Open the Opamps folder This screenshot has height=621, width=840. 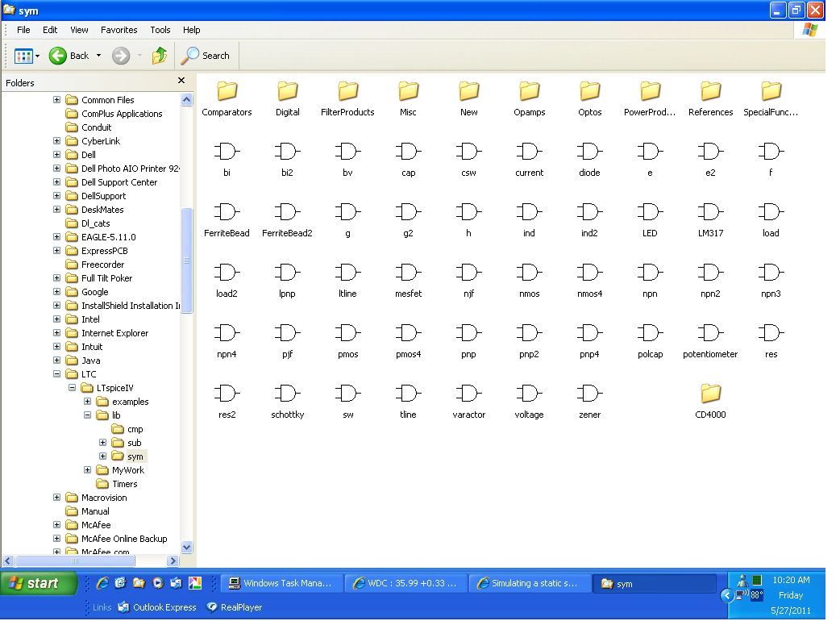(530, 98)
